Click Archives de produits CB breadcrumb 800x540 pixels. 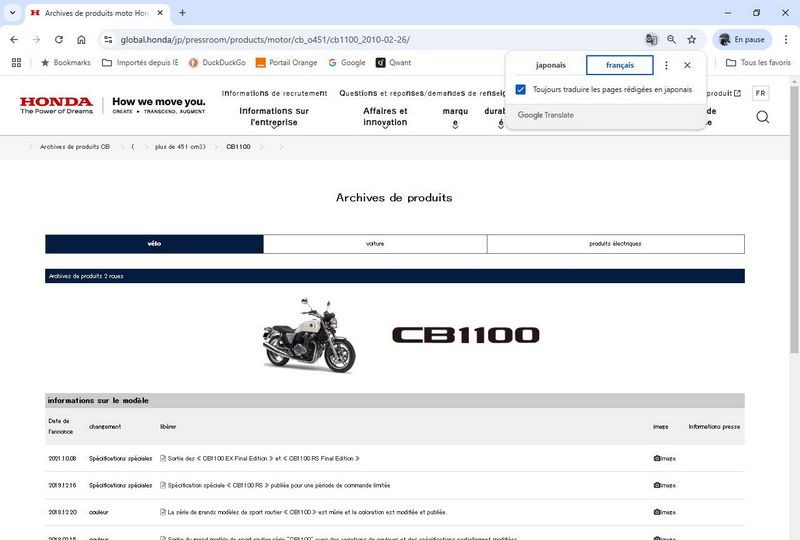[75, 147]
